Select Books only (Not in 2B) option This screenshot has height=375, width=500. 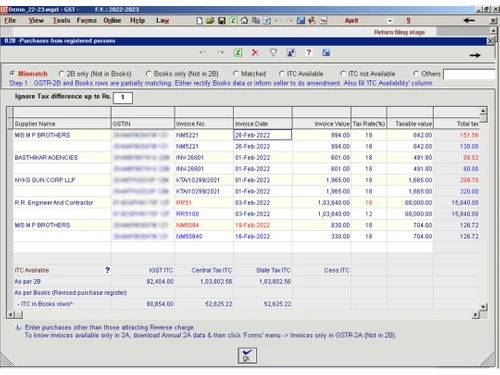[x=149, y=74]
